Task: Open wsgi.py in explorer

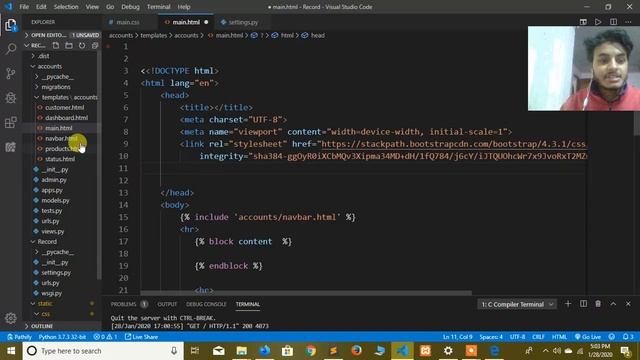Action: pyautogui.click(x=51, y=293)
